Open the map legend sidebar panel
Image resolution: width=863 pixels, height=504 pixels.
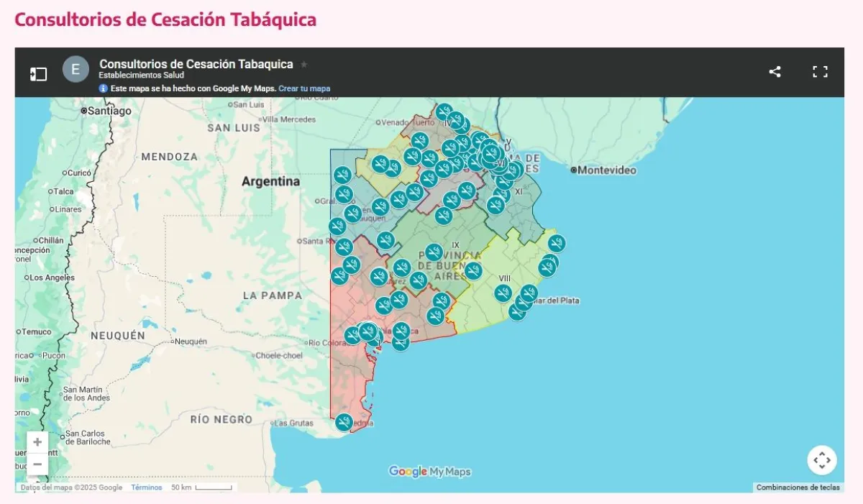click(x=38, y=73)
